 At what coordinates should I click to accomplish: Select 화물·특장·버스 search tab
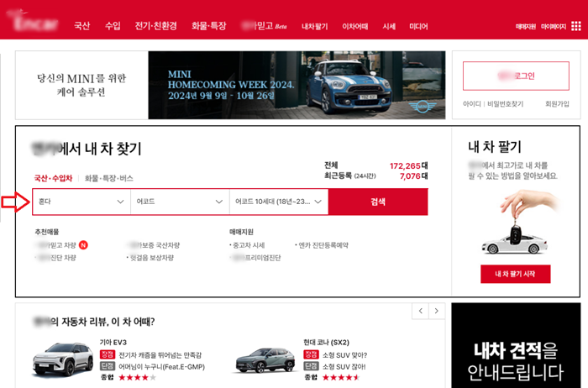pyautogui.click(x=108, y=178)
